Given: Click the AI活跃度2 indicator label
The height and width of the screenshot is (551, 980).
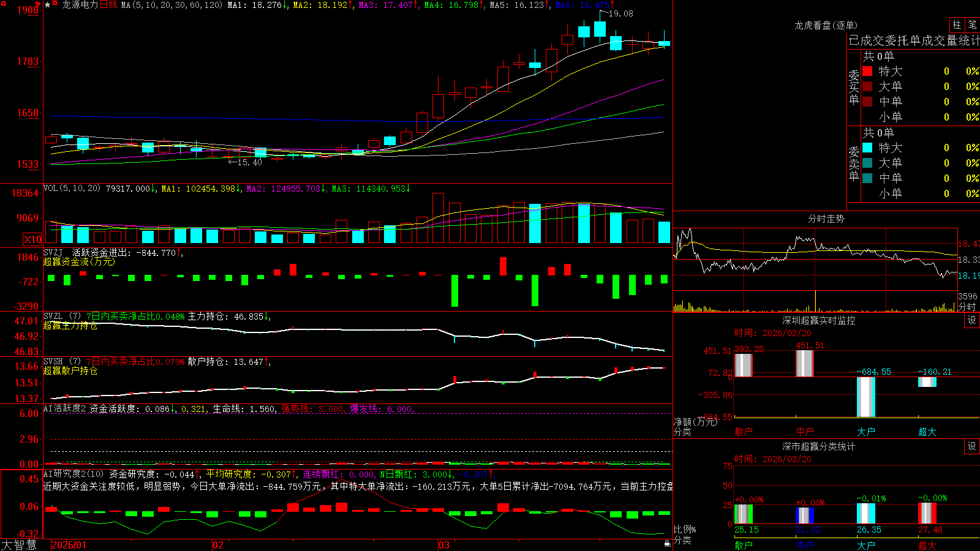Looking at the screenshot, I should 65,409.
